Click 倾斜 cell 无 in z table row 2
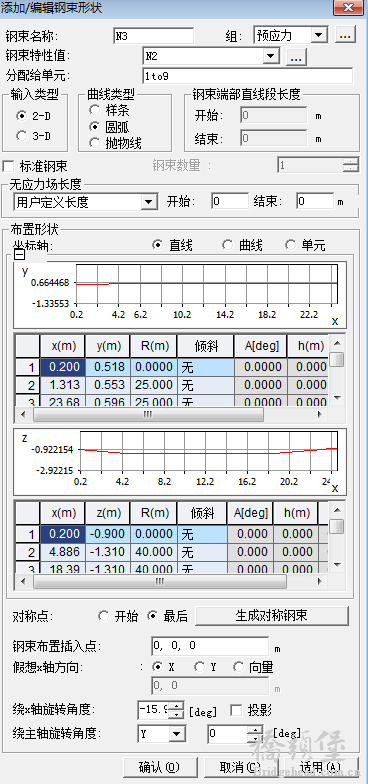Viewport: 368px width, 784px height. pos(202,552)
